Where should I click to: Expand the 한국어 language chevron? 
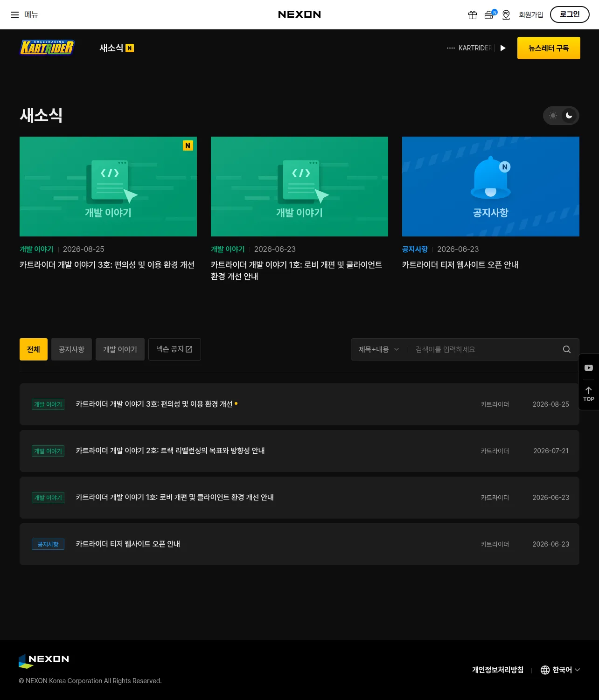(578, 670)
